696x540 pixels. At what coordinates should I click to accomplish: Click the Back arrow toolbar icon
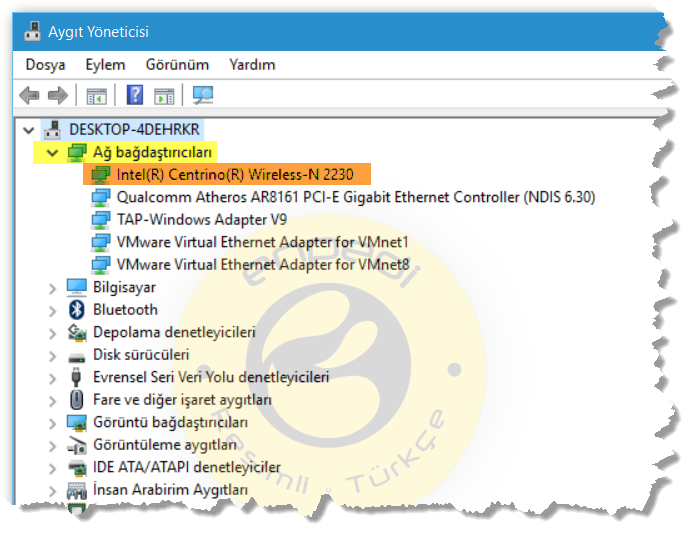tap(30, 95)
